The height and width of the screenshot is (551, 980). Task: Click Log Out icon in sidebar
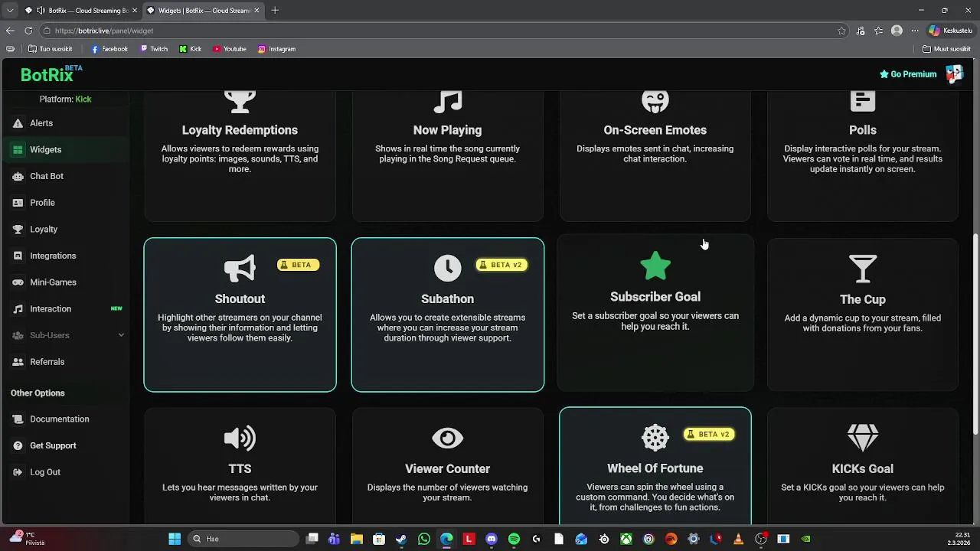(x=18, y=472)
